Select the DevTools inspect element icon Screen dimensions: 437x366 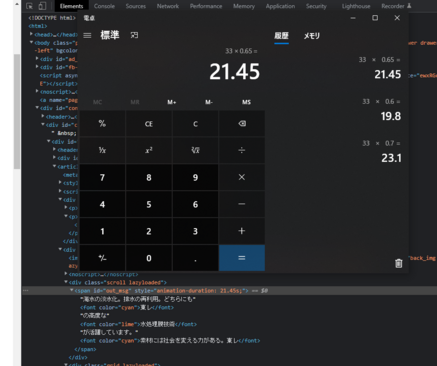(29, 6)
